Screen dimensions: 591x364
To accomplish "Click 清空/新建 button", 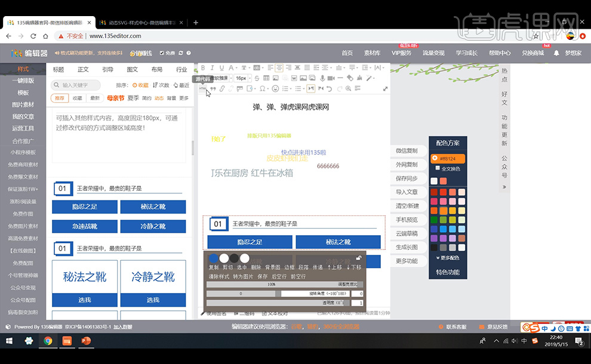I will pos(407,206).
